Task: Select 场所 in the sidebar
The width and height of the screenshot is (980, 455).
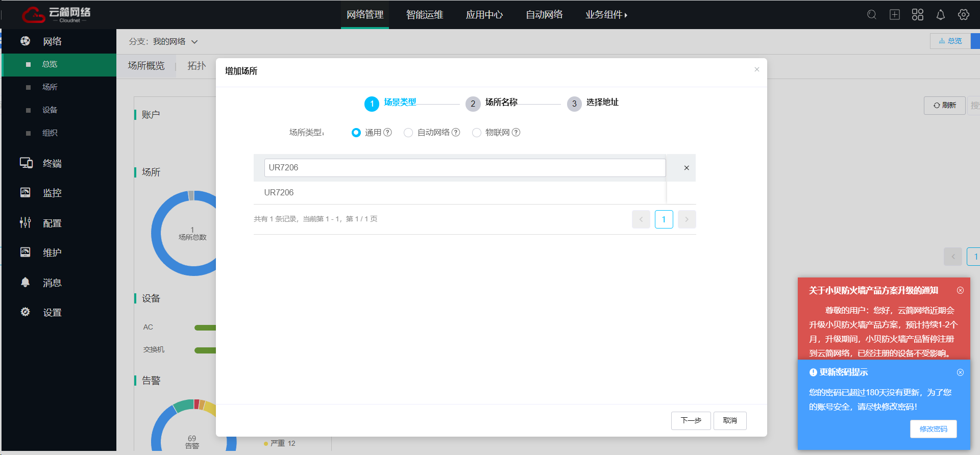Action: 59,87
